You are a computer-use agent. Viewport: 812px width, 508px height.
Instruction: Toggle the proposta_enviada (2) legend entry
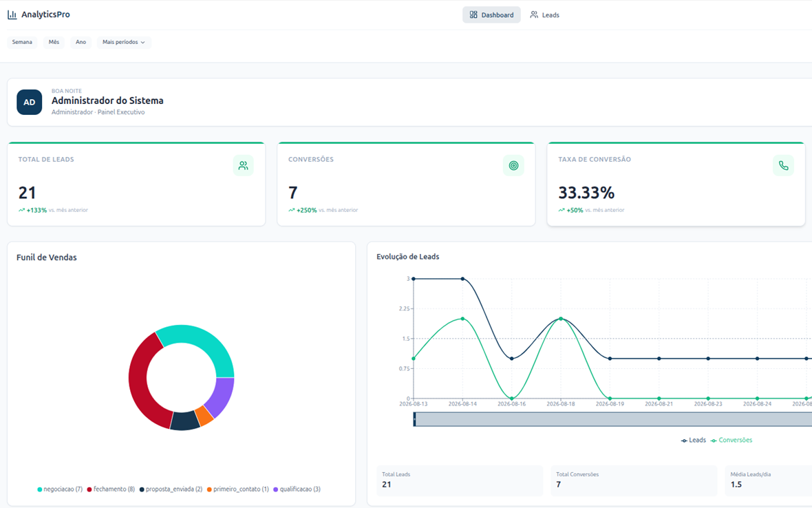pyautogui.click(x=171, y=489)
